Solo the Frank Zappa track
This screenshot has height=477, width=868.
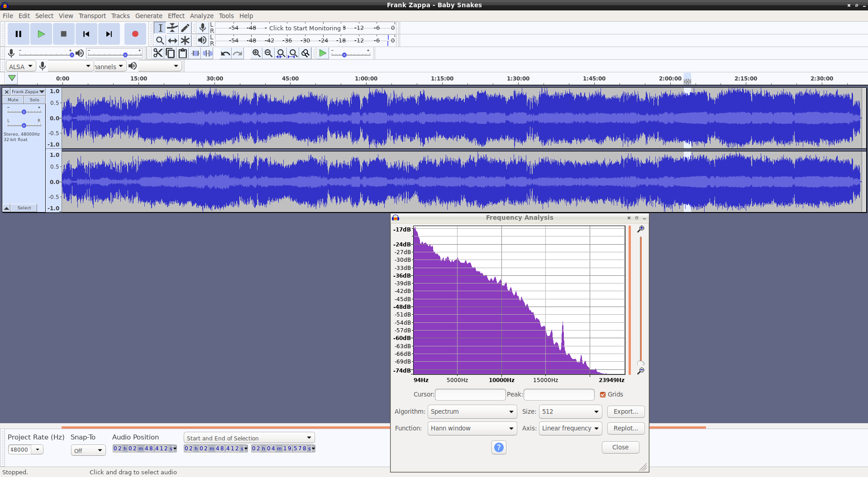pos(34,100)
